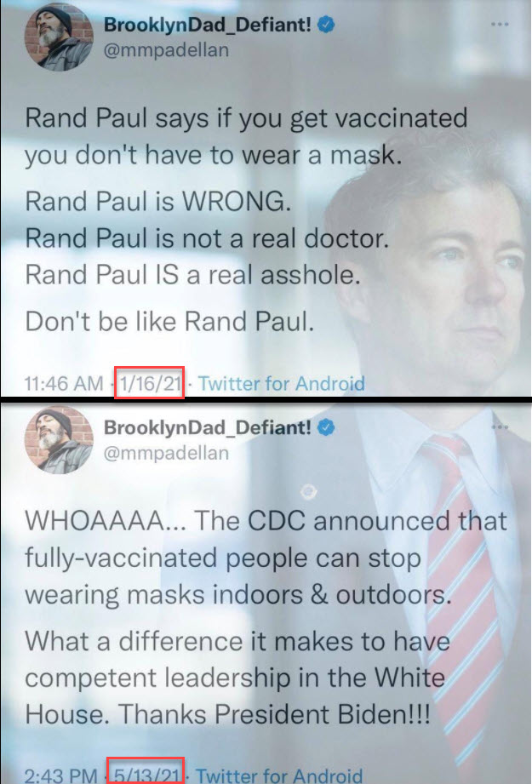This screenshot has width=532, height=784.
Task: Click the 'Don't be like Rand Paul.' line
Action: (x=170, y=322)
